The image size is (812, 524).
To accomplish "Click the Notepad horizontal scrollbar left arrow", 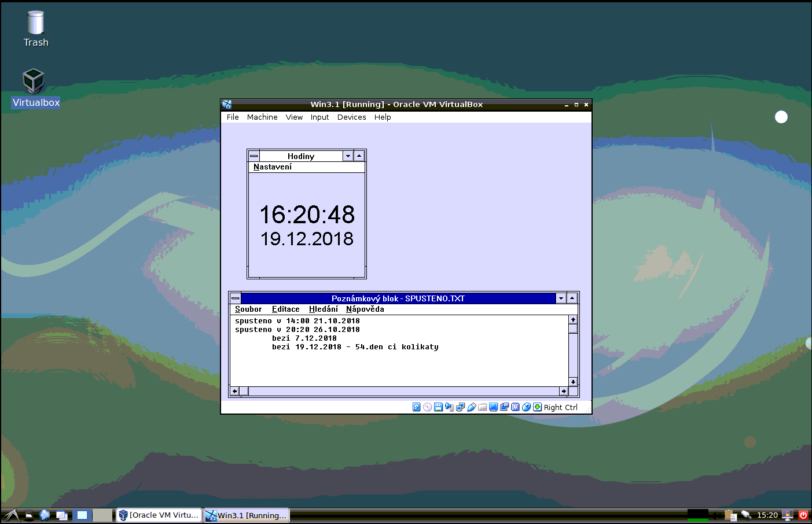I will 235,392.
